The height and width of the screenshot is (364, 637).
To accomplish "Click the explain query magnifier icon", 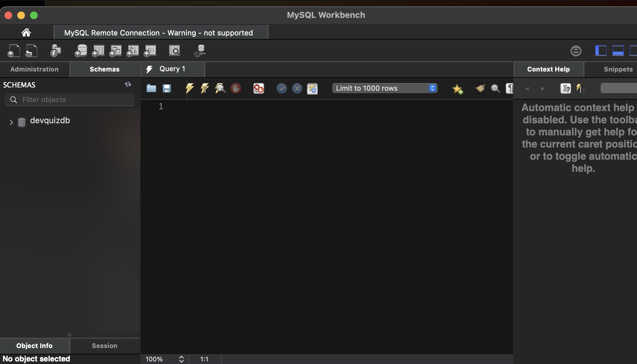I will click(x=220, y=88).
